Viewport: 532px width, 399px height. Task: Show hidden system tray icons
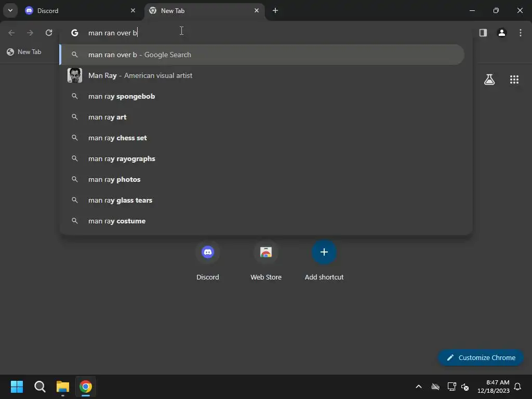tap(419, 387)
